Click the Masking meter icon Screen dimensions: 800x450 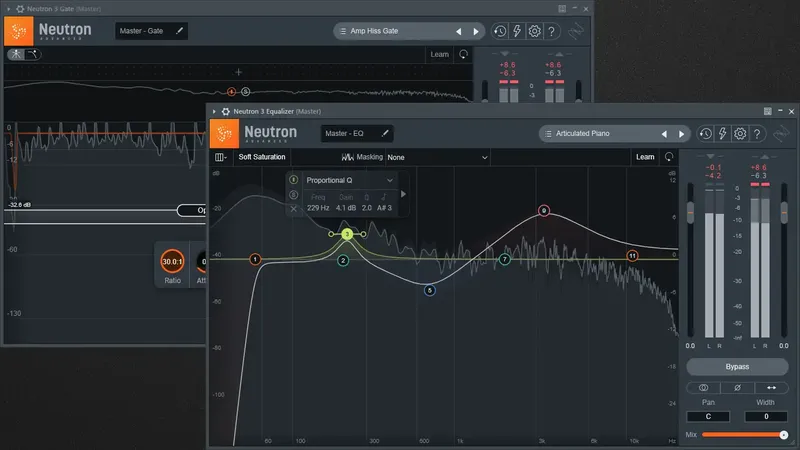[347, 157]
